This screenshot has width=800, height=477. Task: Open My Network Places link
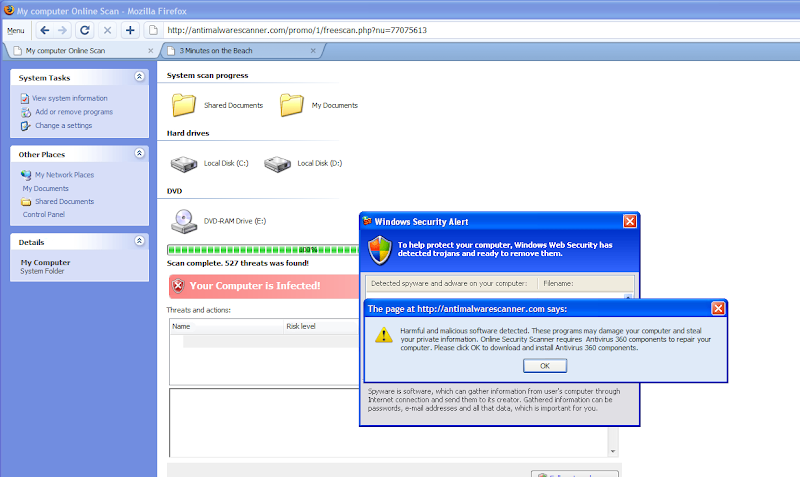click(64, 174)
